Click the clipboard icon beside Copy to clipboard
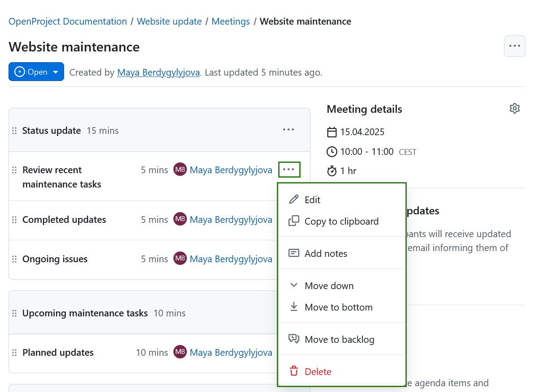The width and height of the screenshot is (534, 392). (x=294, y=221)
